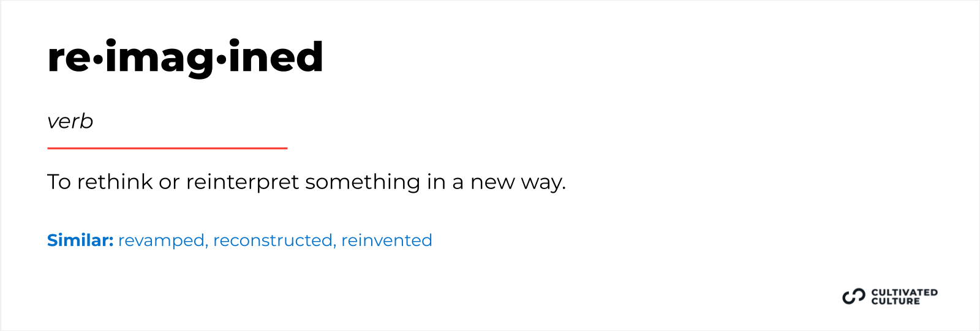Click the word "something" in the definition
The height and width of the screenshot is (331, 980).
pyautogui.click(x=363, y=182)
